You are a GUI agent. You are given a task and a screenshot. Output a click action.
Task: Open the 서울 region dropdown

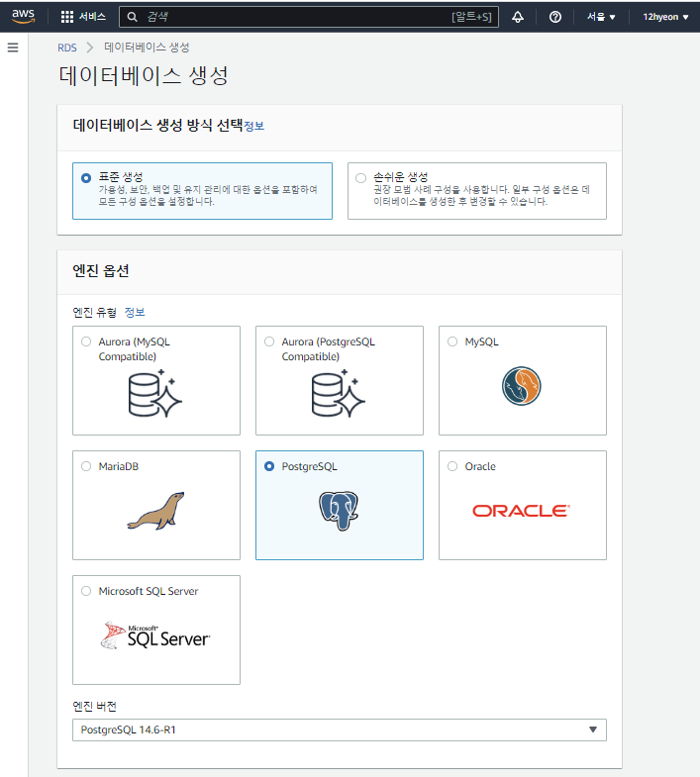601,17
